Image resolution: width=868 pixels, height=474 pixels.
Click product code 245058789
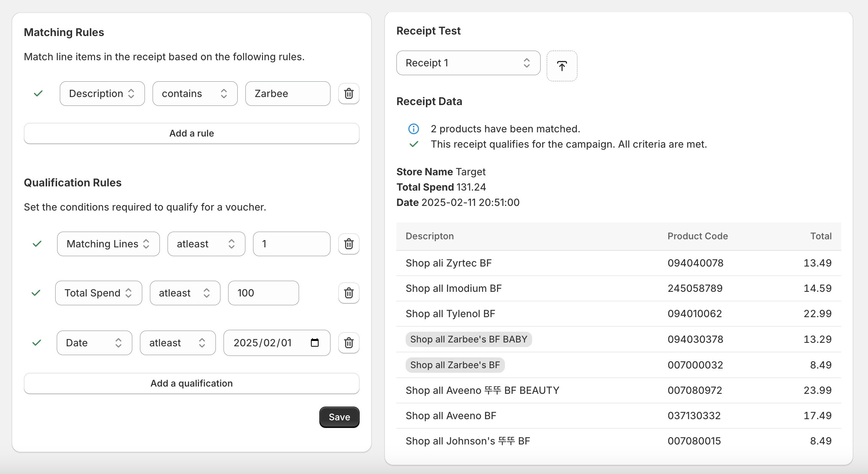pyautogui.click(x=695, y=288)
